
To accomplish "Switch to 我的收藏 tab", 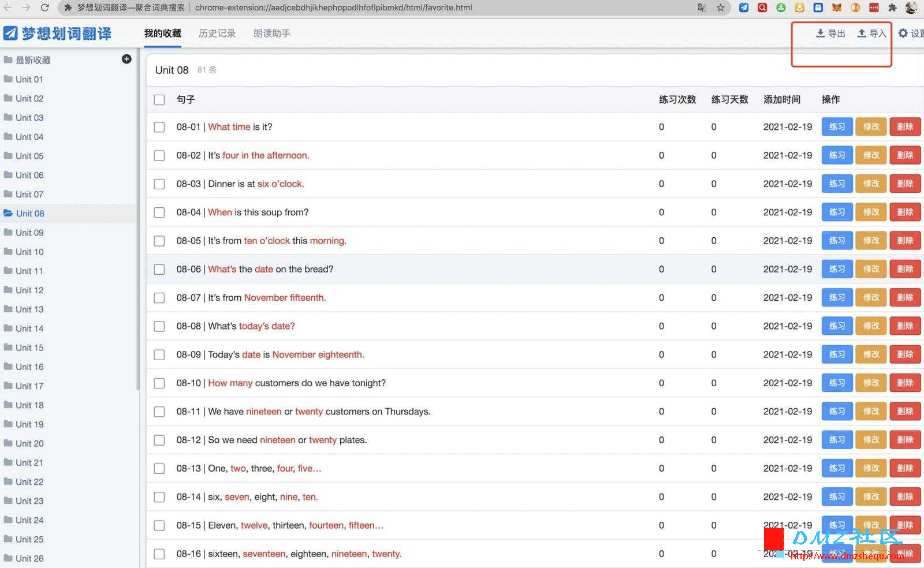I will click(163, 33).
